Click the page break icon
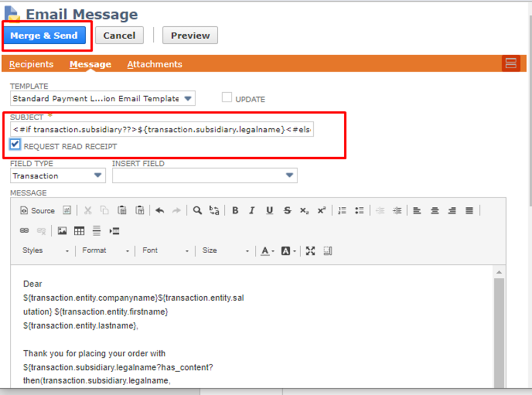 115,231
